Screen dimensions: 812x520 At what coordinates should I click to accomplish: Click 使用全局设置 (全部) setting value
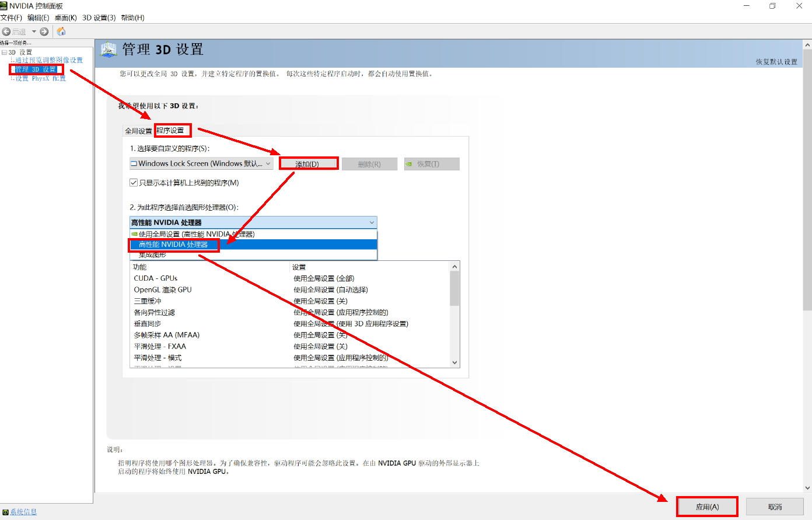coord(324,278)
